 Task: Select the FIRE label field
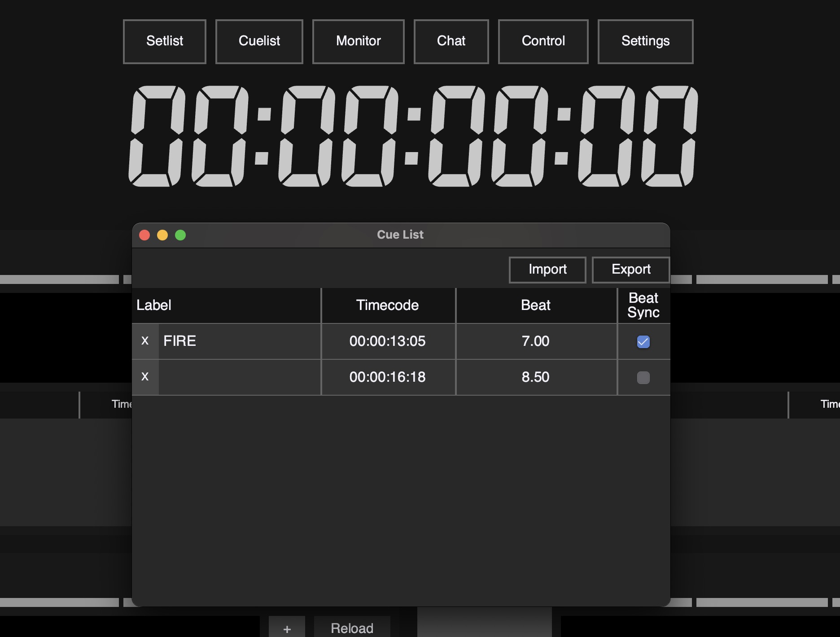click(x=240, y=341)
